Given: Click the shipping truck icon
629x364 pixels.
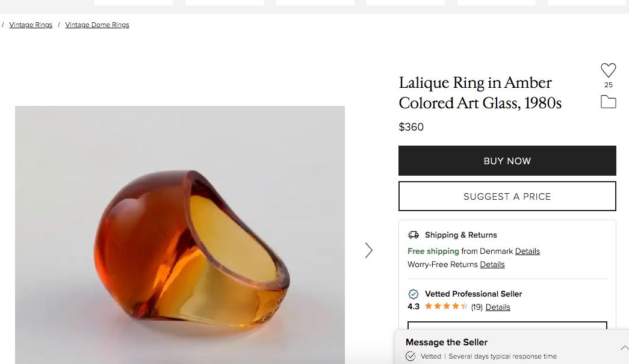Looking at the screenshot, I should click(x=414, y=235).
